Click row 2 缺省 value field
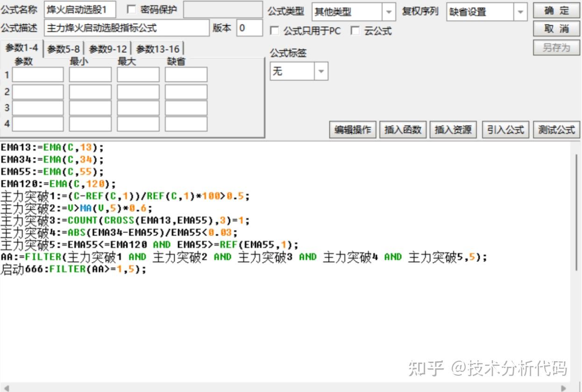Image resolution: width=582 pixels, height=392 pixels. 186,92
